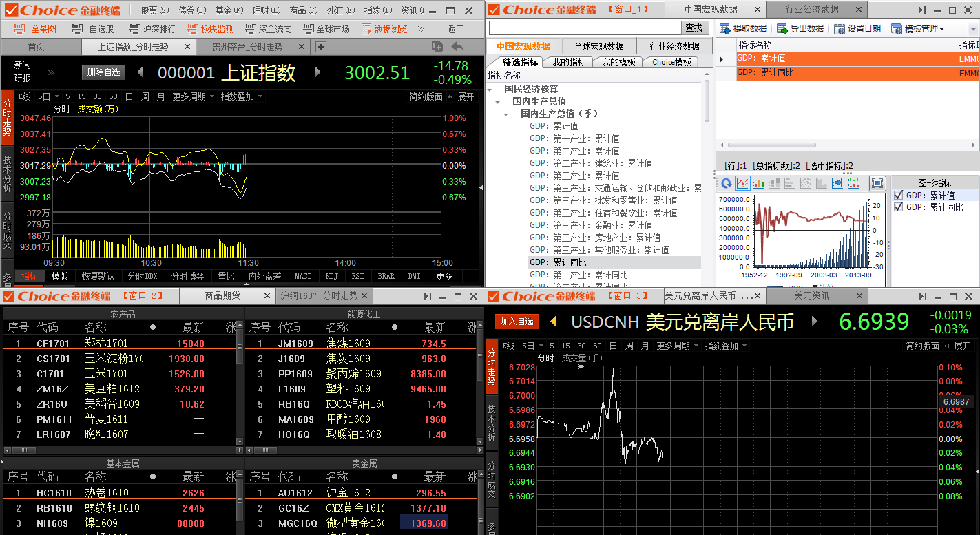The height and width of the screenshot is (535, 980).
Task: Select the Choice模板 tab
Action: click(x=671, y=62)
